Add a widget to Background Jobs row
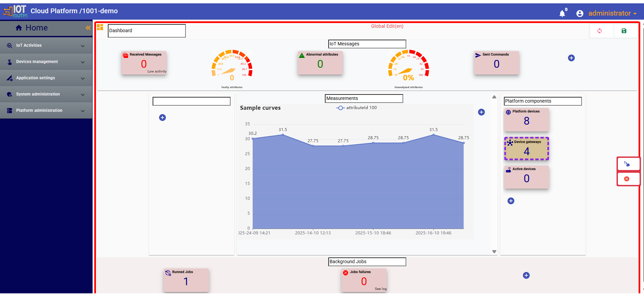 click(x=526, y=275)
